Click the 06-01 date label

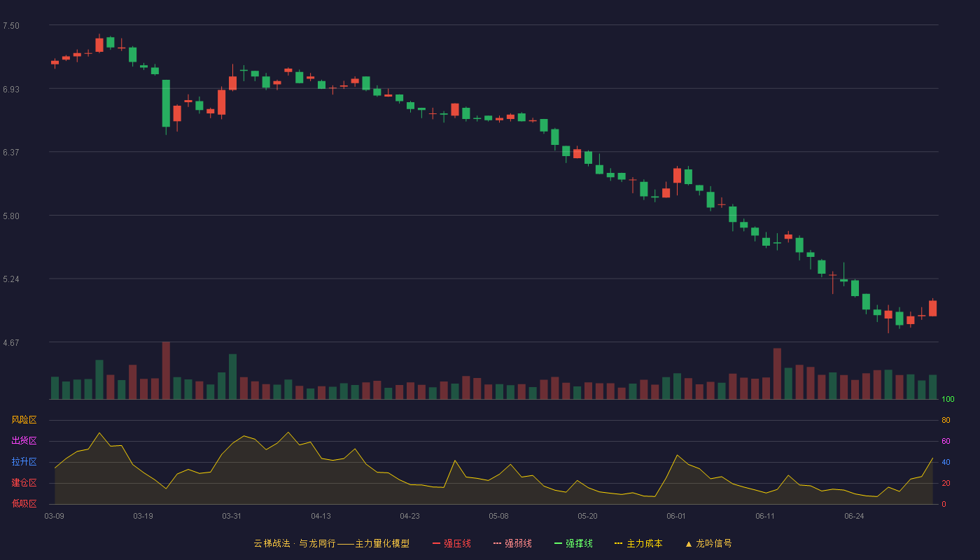(676, 516)
